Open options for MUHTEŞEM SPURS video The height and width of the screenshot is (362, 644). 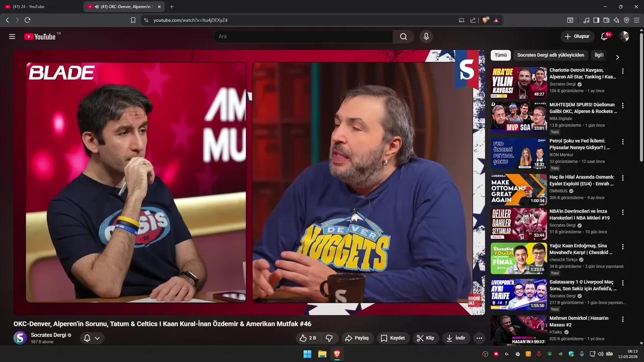(x=623, y=106)
